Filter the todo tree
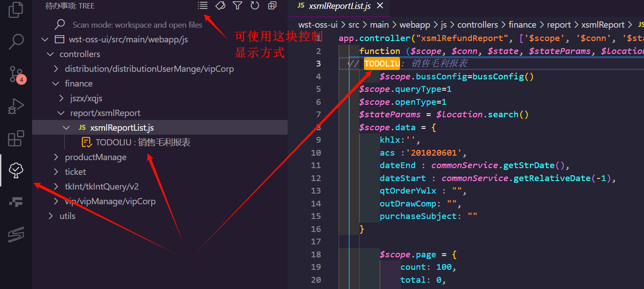This screenshot has width=644, height=289. pos(238,5)
